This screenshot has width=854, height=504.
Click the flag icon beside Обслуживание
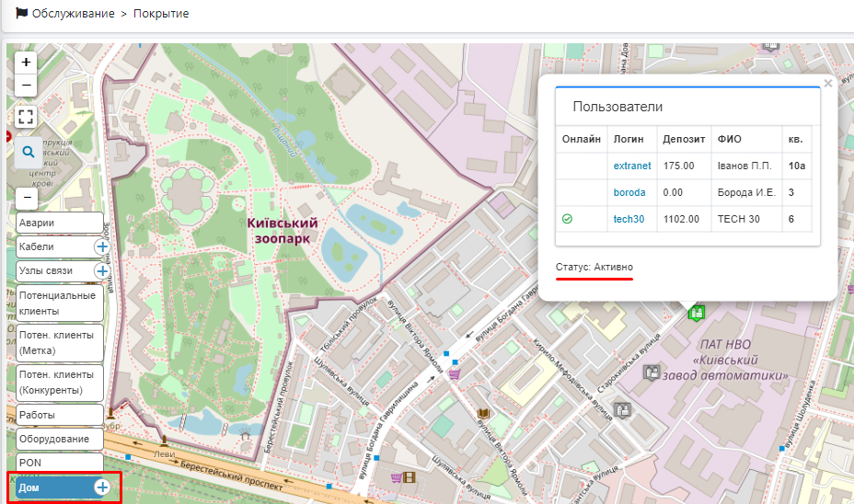(21, 14)
